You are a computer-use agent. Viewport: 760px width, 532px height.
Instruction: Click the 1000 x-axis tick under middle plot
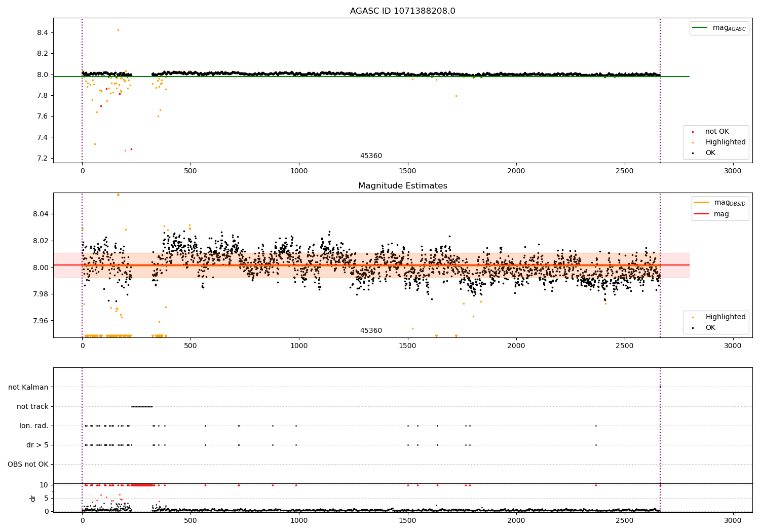[x=299, y=346]
